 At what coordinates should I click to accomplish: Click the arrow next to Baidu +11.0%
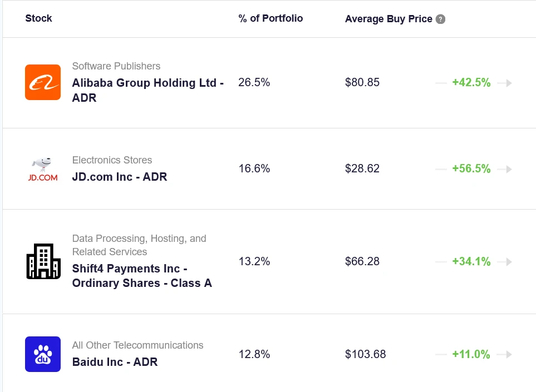click(x=505, y=354)
